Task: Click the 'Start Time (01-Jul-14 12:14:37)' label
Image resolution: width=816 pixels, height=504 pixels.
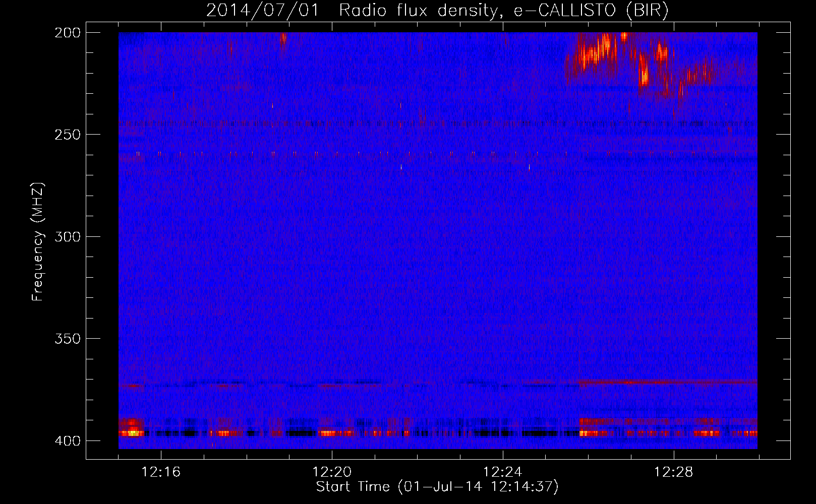Action: tap(437, 487)
